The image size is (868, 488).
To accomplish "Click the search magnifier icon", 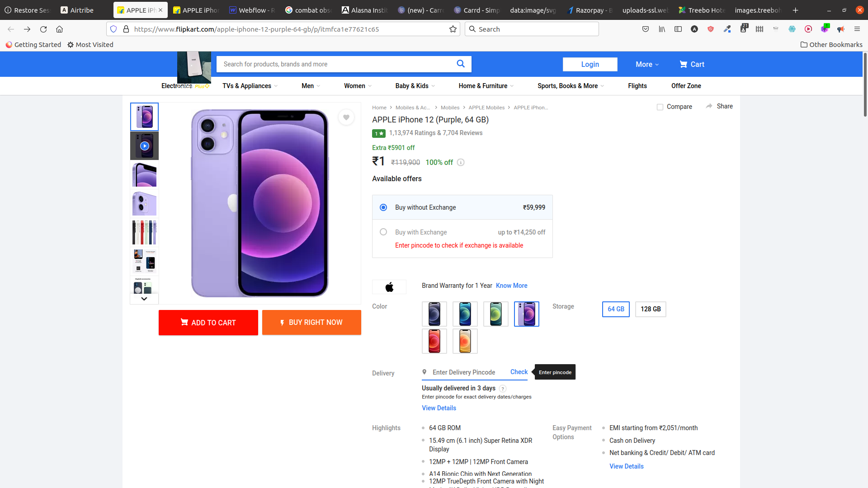I will pos(461,64).
